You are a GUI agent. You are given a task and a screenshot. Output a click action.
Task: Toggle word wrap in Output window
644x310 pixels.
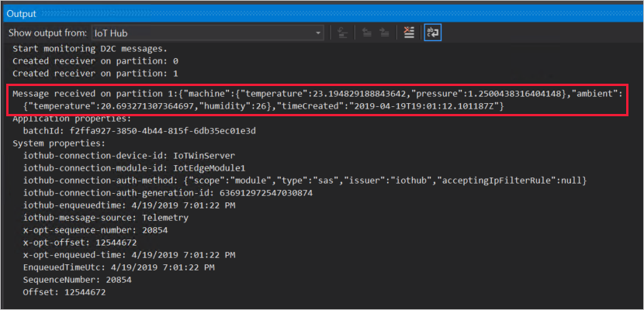(x=432, y=33)
